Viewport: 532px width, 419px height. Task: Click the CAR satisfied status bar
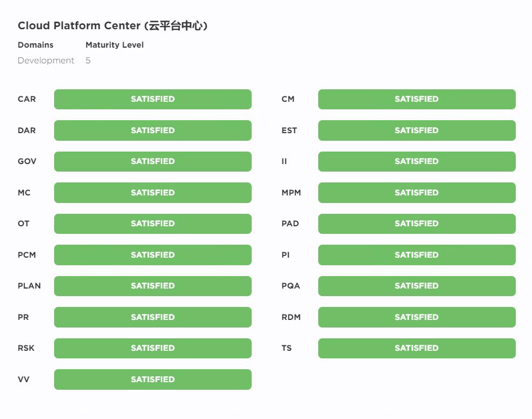pyautogui.click(x=153, y=99)
